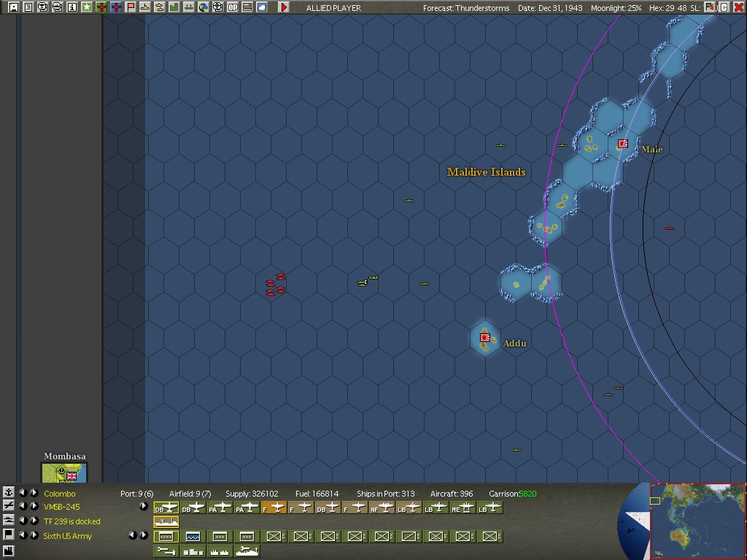
Task: Select the highlighted first DB air group icon
Action: [x=166, y=508]
